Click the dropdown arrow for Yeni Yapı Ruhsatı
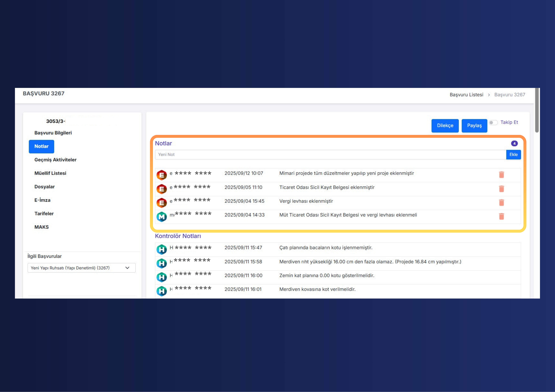 point(127,268)
